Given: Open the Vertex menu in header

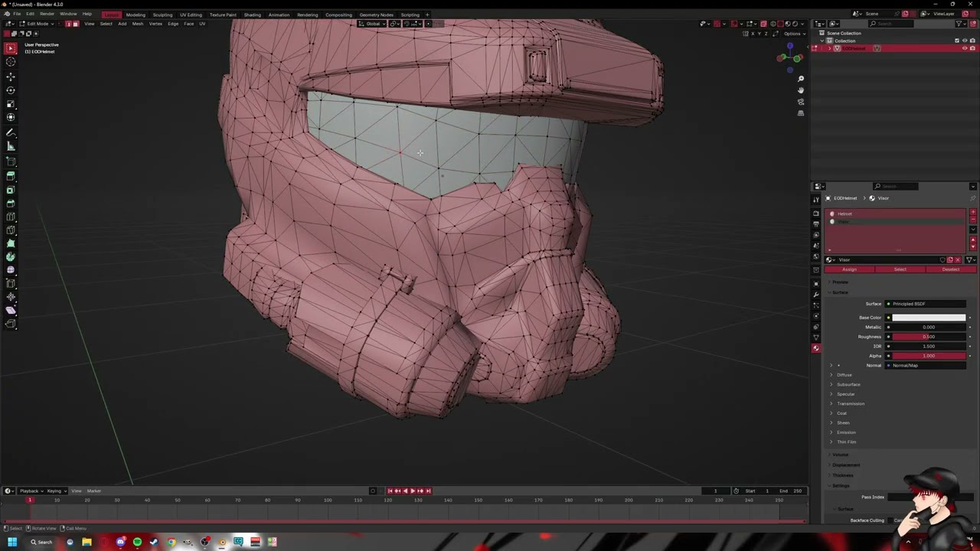Looking at the screenshot, I should [155, 24].
